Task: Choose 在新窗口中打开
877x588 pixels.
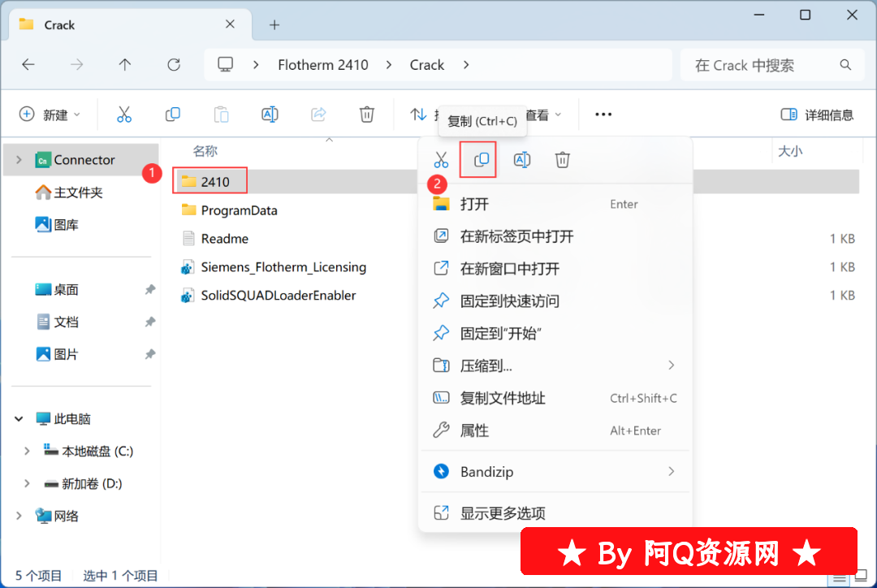Action: tap(556, 269)
